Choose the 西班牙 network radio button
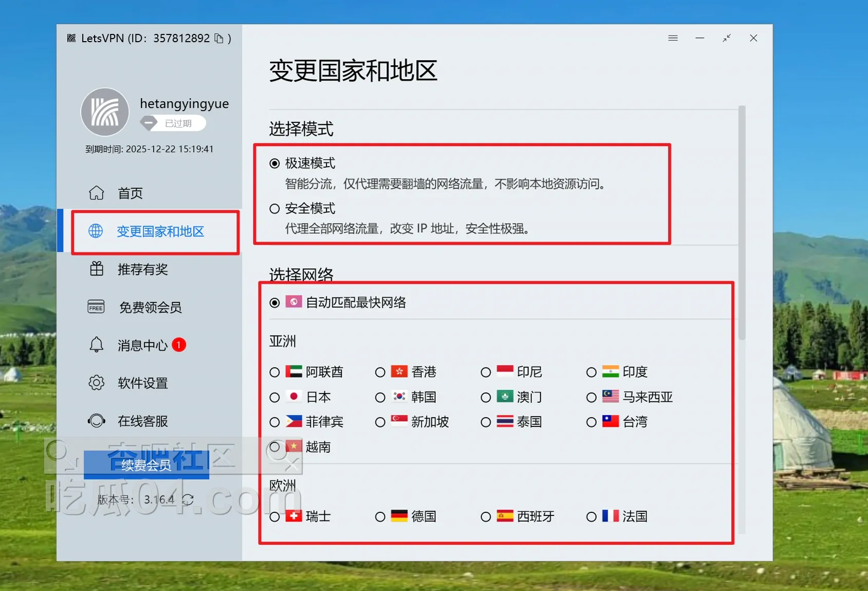Image resolution: width=868 pixels, height=591 pixels. point(486,516)
